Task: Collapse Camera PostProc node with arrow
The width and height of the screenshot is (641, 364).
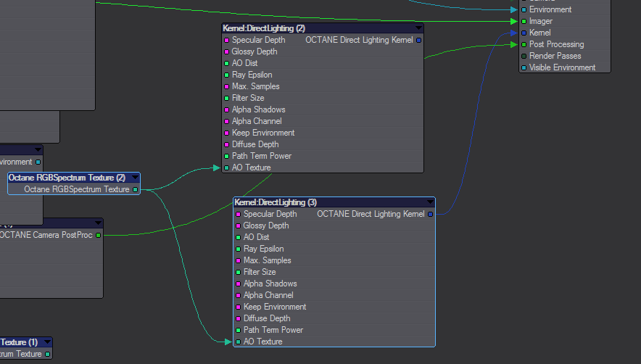Action: coord(98,223)
